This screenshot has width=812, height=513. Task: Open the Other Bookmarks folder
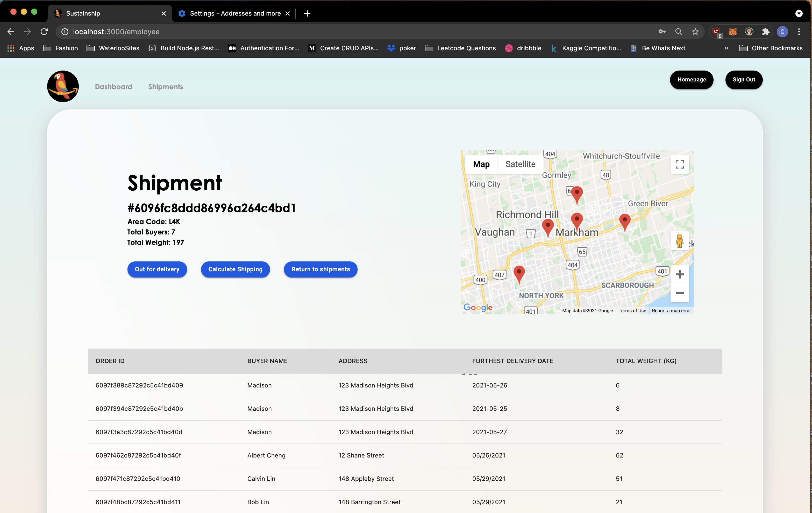[771, 48]
